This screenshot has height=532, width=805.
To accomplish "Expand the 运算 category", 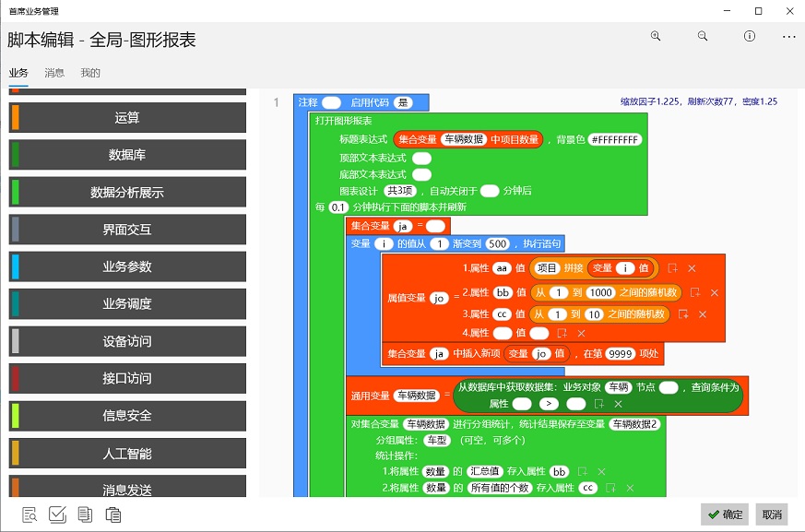I will 127,118.
